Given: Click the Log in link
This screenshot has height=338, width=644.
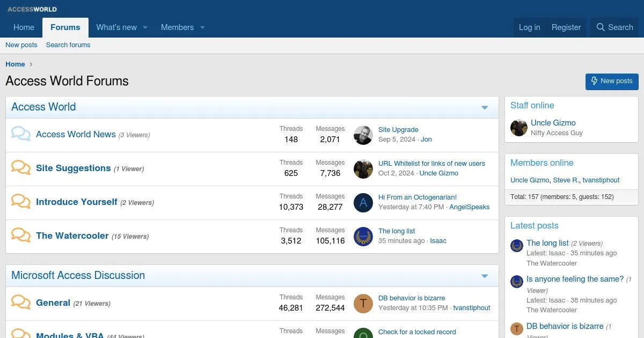Looking at the screenshot, I should (x=529, y=27).
